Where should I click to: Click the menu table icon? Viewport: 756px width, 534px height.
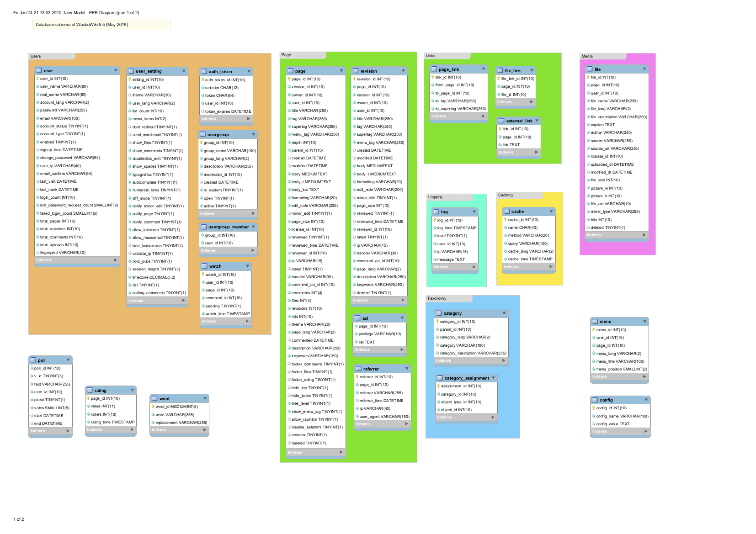[x=595, y=322]
